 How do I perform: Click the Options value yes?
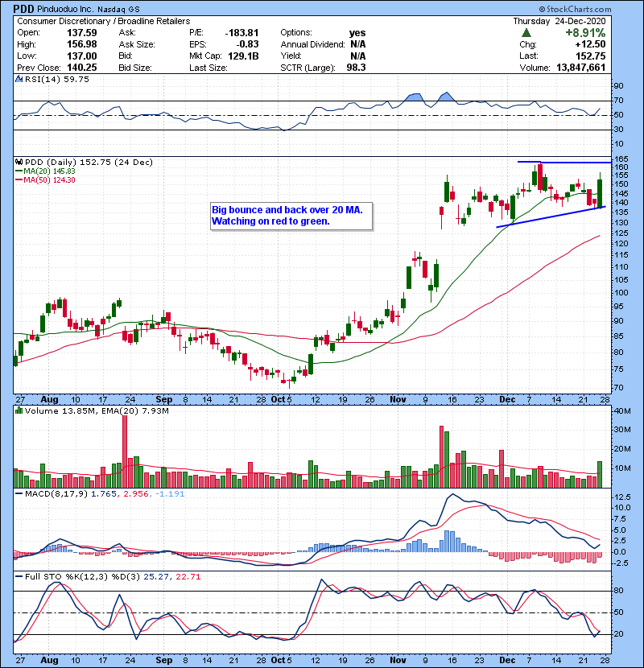357,33
